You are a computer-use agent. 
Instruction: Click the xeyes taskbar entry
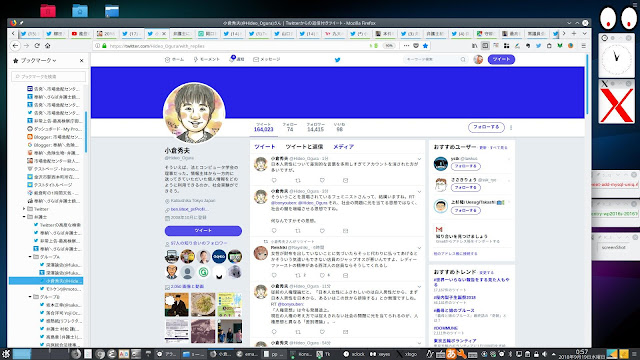[381, 354]
